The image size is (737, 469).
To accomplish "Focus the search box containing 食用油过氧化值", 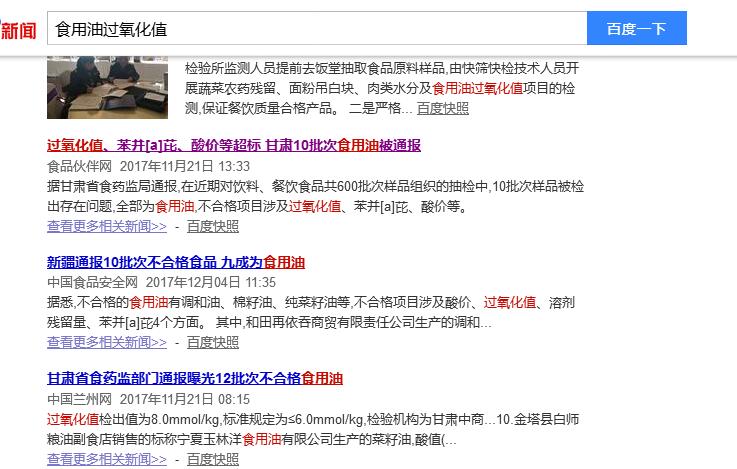I will point(315,29).
